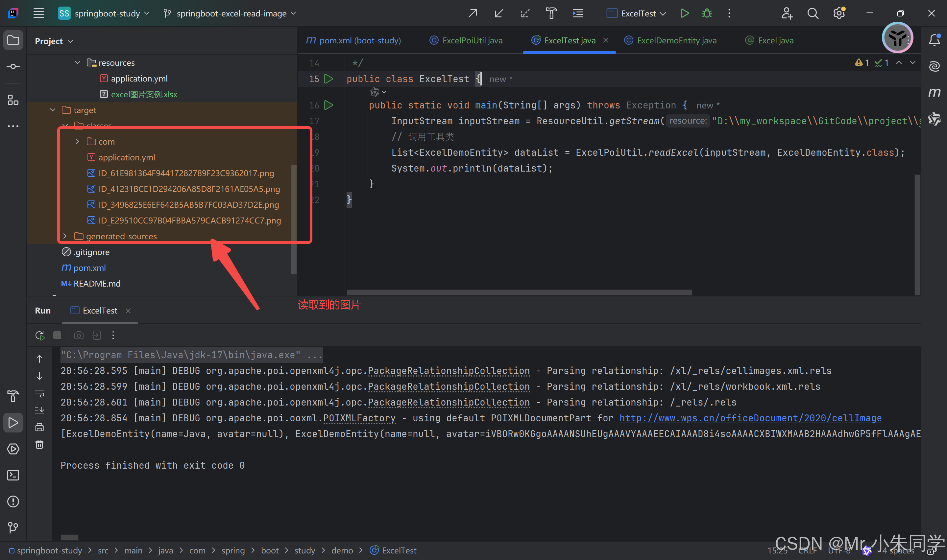Open the Terminal tool window icon
This screenshot has width=947, height=560.
pos(13,475)
